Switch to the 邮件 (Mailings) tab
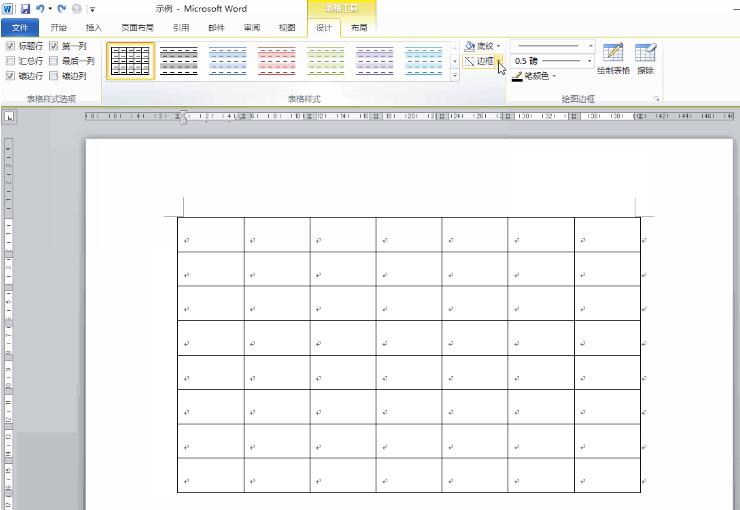This screenshot has height=510, width=740. [x=216, y=28]
